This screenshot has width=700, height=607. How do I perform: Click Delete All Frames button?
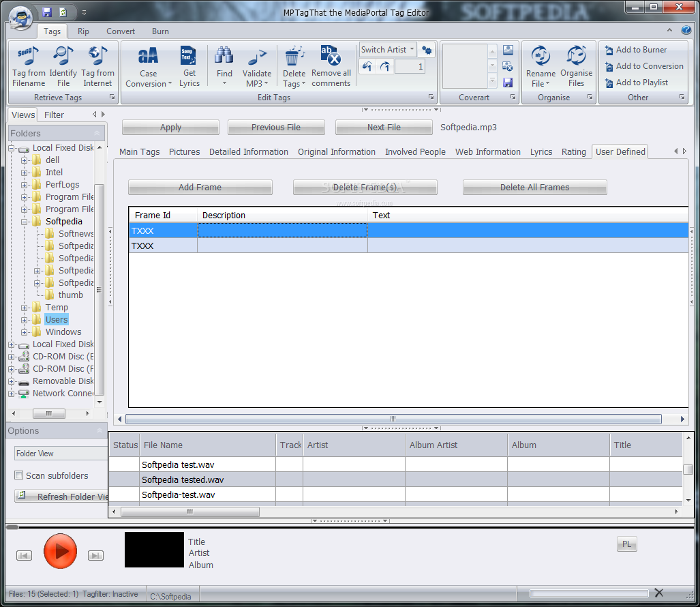coord(535,187)
